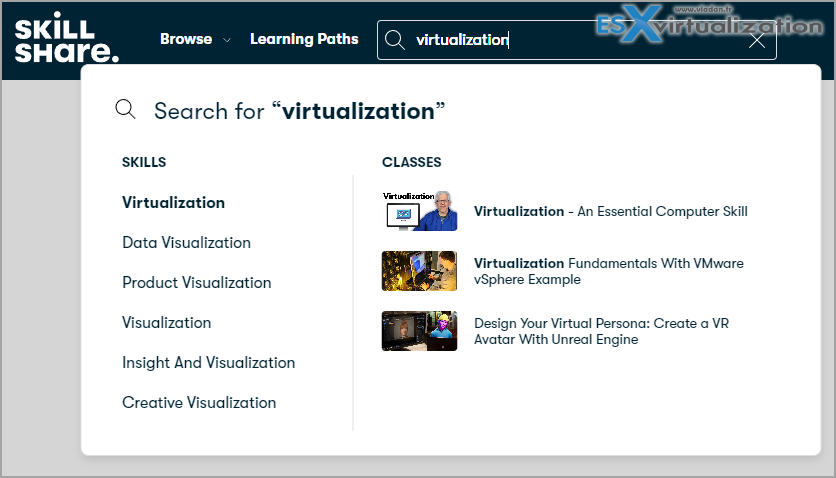Pick the Visualization skill suggestion

[166, 322]
